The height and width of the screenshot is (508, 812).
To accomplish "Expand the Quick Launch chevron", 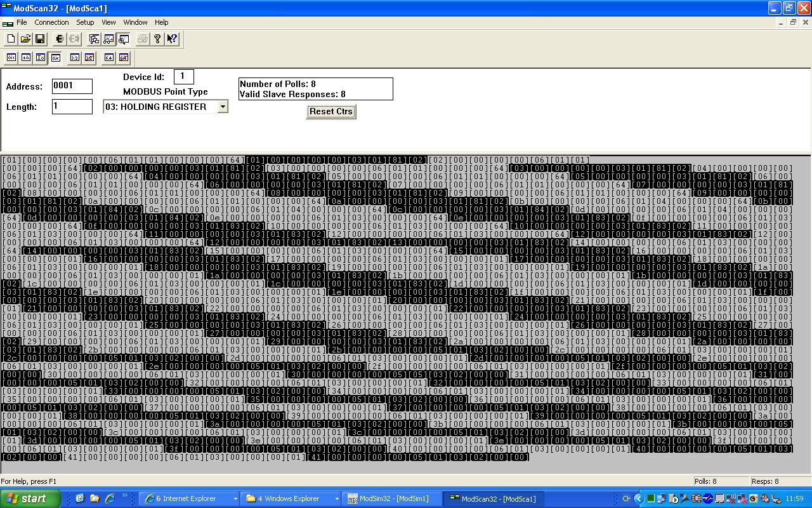I will [125, 496].
